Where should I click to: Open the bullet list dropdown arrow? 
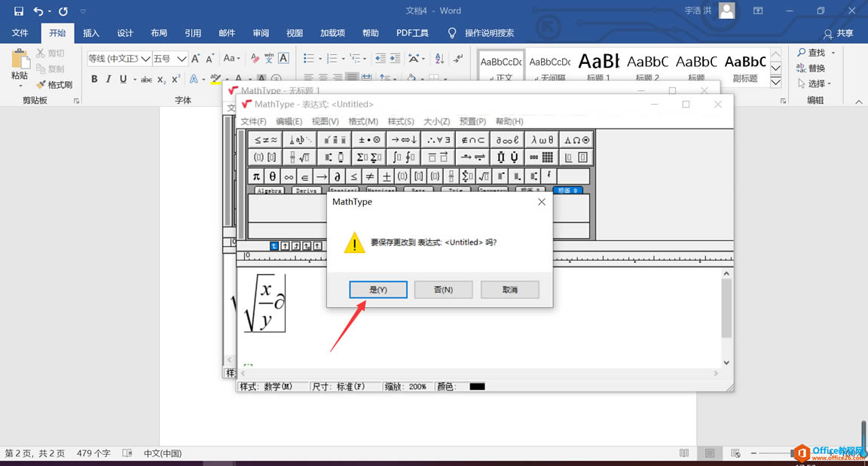319,59
